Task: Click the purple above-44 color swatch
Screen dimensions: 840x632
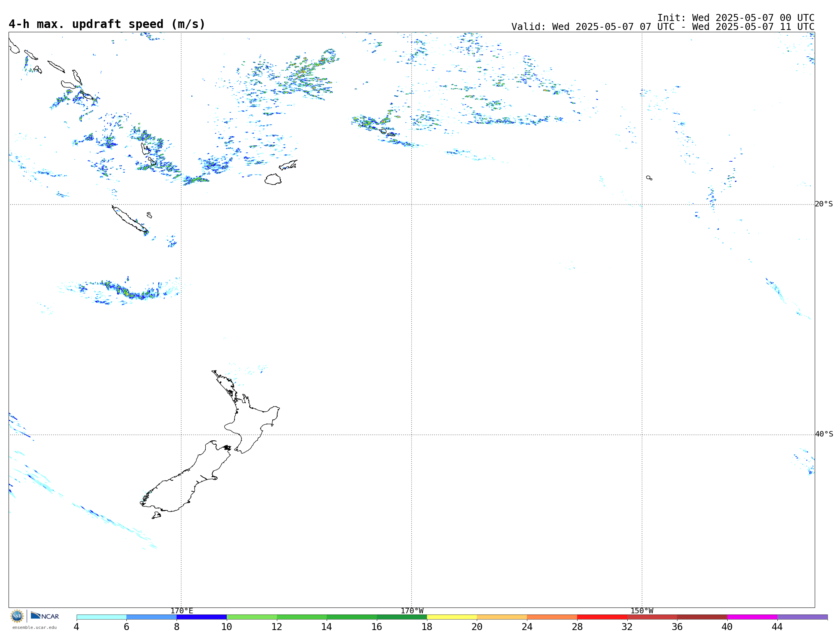Action: pyautogui.click(x=803, y=617)
